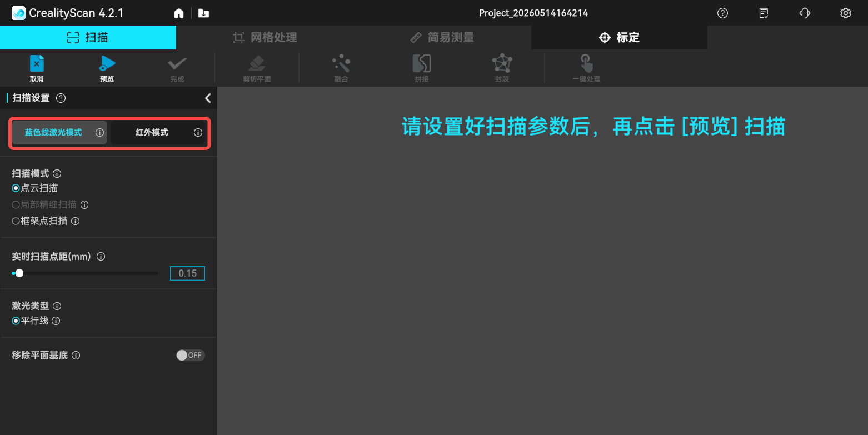Open the 简易测量 tab
The height and width of the screenshot is (435, 868).
(x=442, y=37)
